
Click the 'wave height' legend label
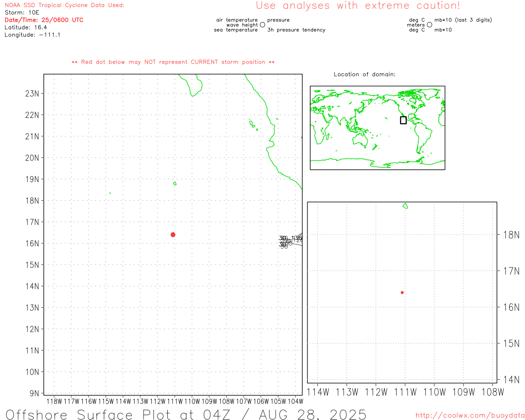click(x=242, y=25)
